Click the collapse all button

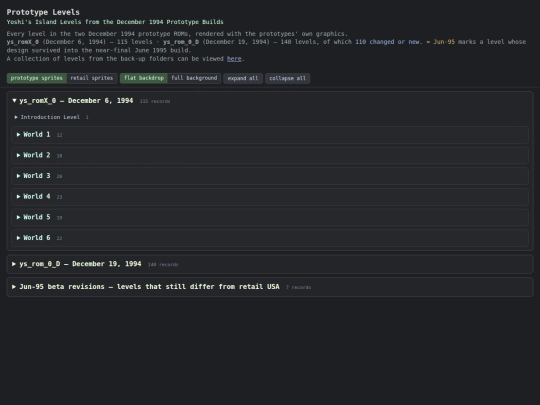pos(288,78)
